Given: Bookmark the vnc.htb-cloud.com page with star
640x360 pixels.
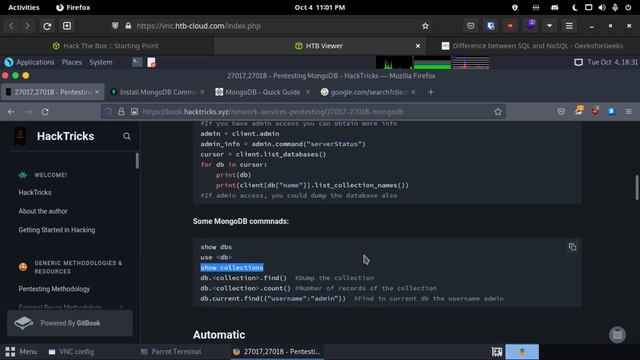Looking at the screenshot, I should (x=425, y=26).
